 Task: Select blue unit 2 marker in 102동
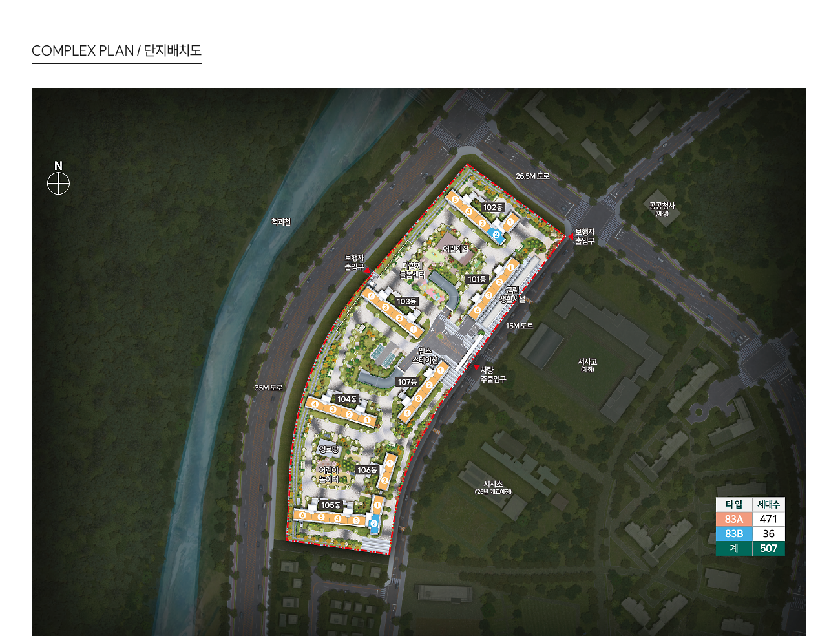click(496, 235)
